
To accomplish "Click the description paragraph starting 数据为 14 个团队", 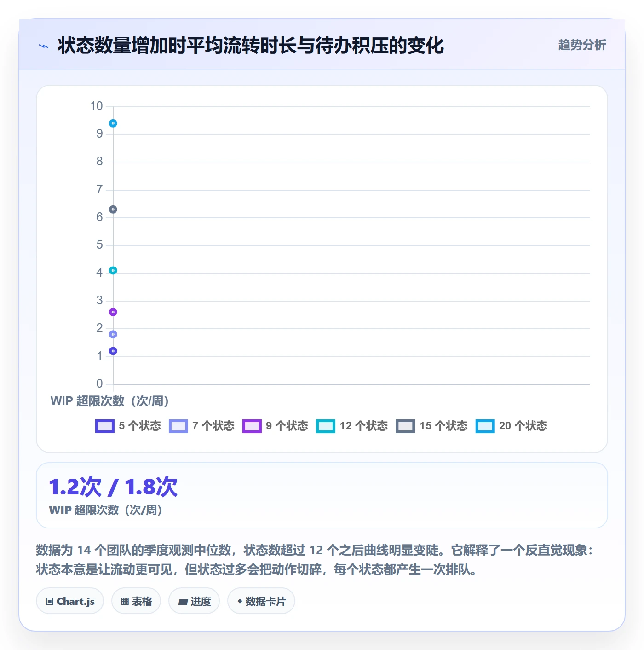I will (315, 560).
